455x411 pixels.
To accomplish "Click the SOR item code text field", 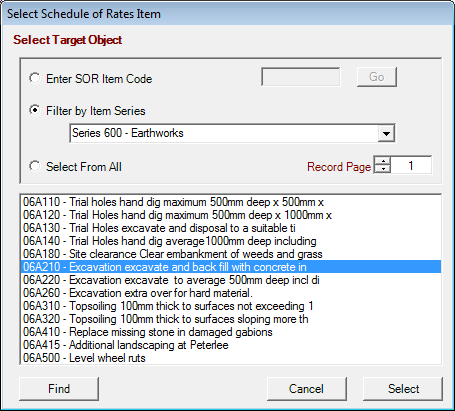I will tap(301, 77).
